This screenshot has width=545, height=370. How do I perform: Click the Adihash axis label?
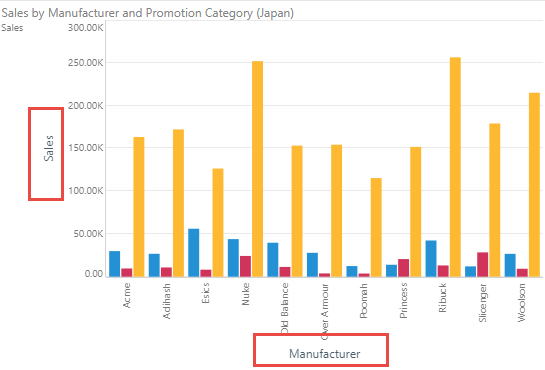[166, 301]
